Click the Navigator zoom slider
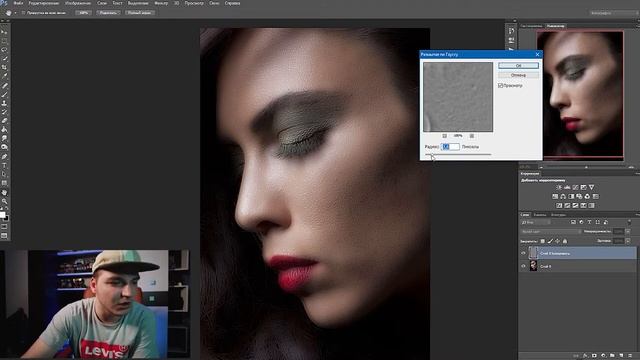Image resolution: width=640 pixels, height=360 pixels. point(586,167)
